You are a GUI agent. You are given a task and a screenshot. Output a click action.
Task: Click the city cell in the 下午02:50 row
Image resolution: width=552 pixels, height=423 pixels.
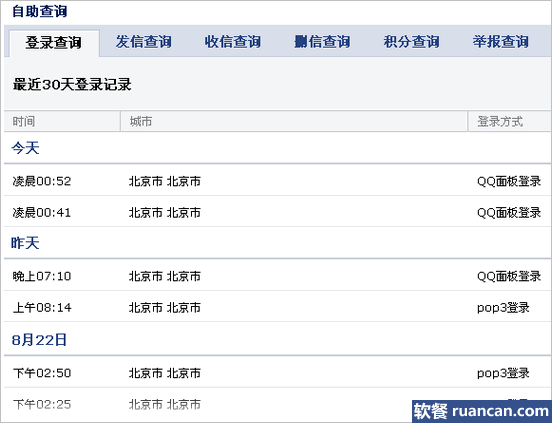point(165,373)
